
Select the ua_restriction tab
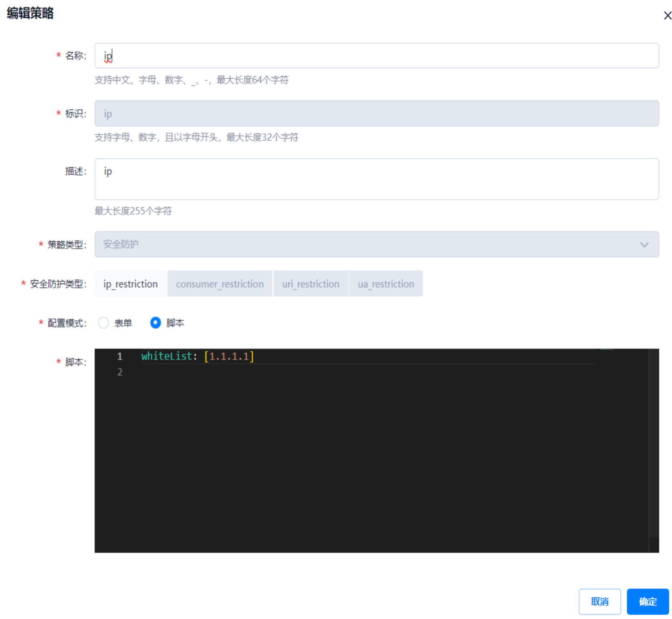tap(386, 283)
